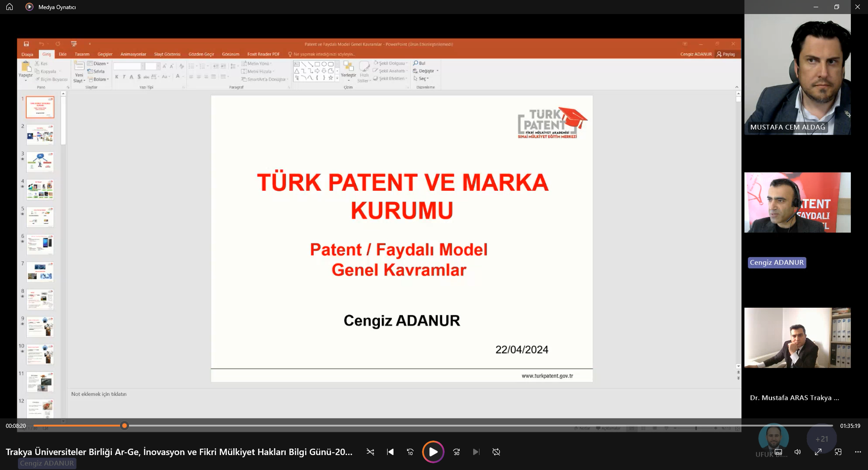Switch to the Ekle ribbon tab
Screen dimensions: 868x470
coord(62,54)
